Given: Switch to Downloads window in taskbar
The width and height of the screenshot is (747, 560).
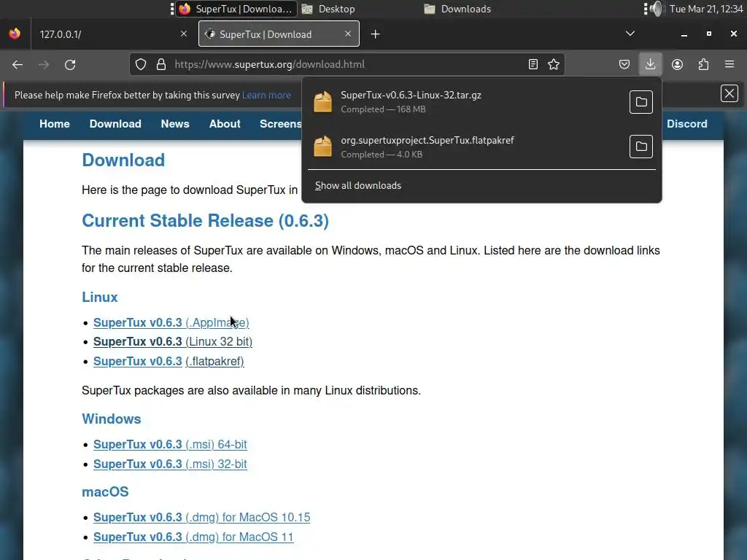Looking at the screenshot, I should (x=458, y=9).
